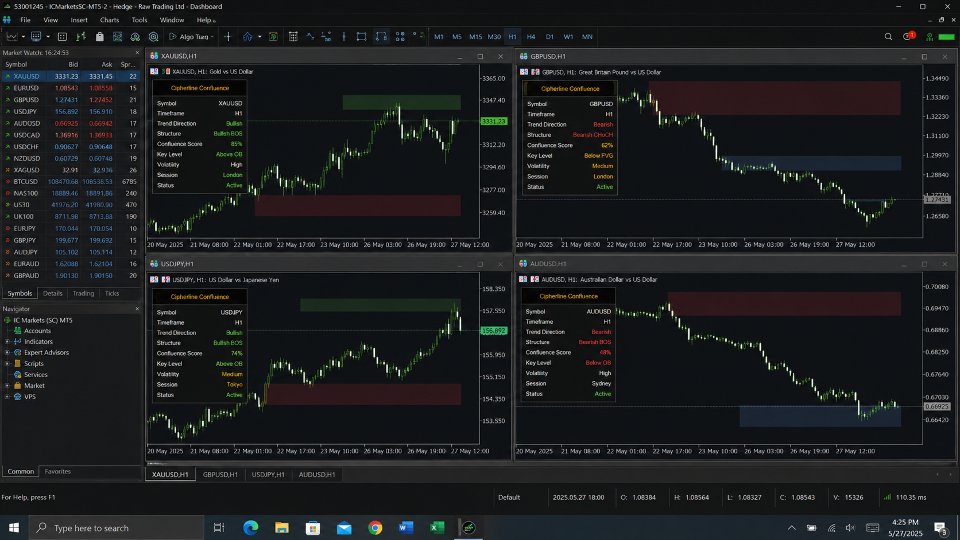Click the candlestick chart type icon

pyautogui.click(x=344, y=37)
